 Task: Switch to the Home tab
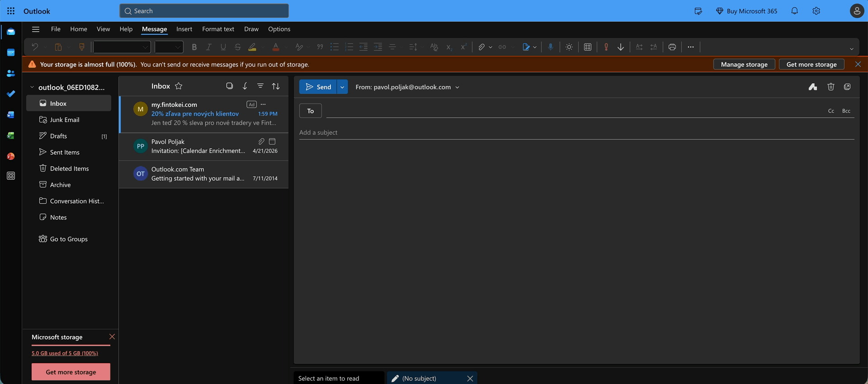point(79,29)
